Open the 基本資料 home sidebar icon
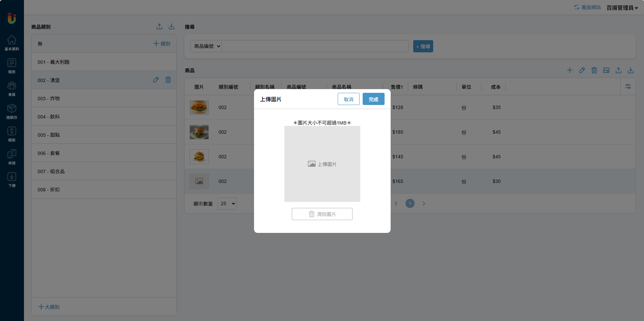The width and height of the screenshot is (644, 321). 12,43
